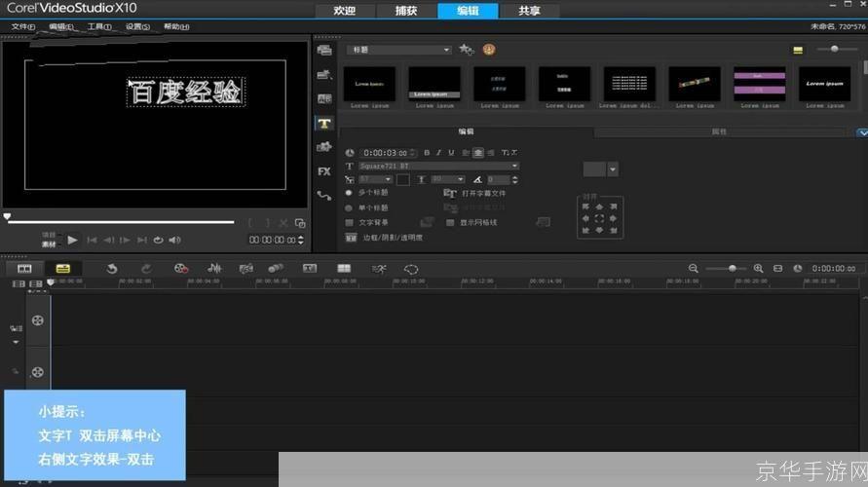Toggle vertical text orientation button

coord(509,153)
